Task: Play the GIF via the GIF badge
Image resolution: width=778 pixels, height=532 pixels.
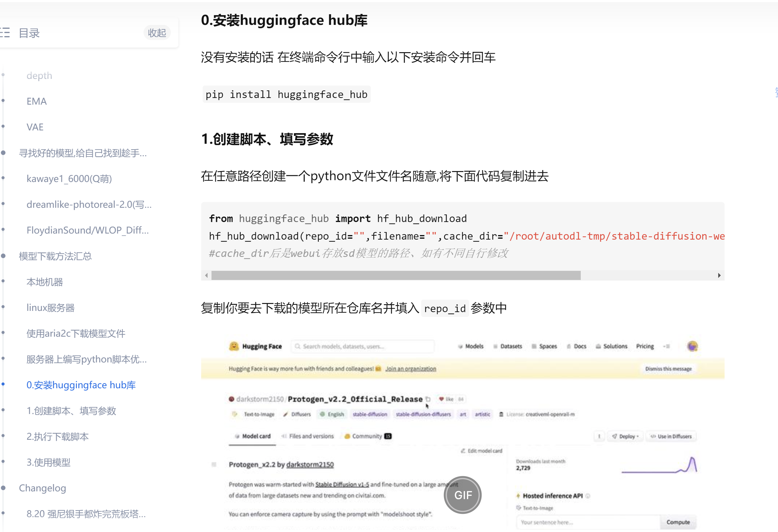Action: click(462, 495)
